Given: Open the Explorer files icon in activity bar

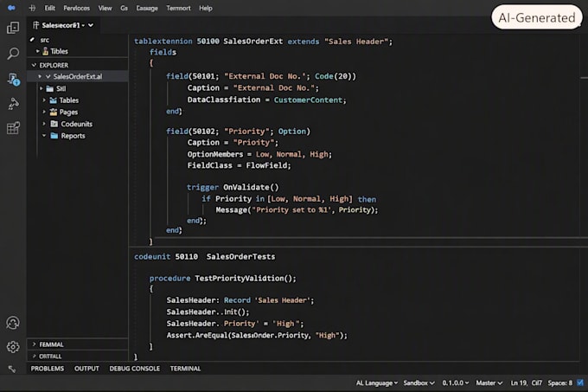Looking at the screenshot, I should pyautogui.click(x=13, y=28).
